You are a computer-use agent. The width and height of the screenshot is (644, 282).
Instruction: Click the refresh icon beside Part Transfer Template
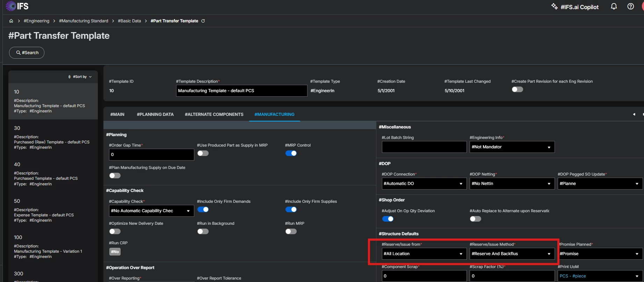coord(203,21)
